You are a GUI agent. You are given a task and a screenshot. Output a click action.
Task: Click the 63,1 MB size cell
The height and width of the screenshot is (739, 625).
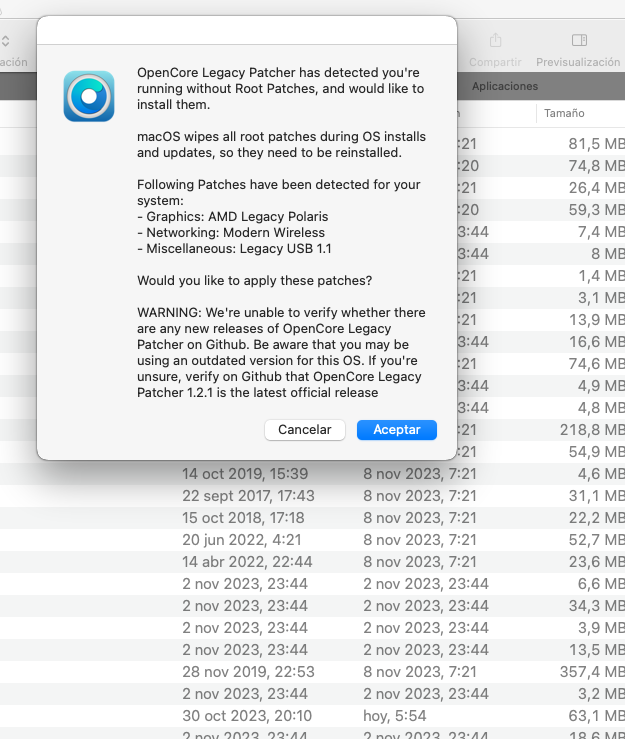point(597,716)
